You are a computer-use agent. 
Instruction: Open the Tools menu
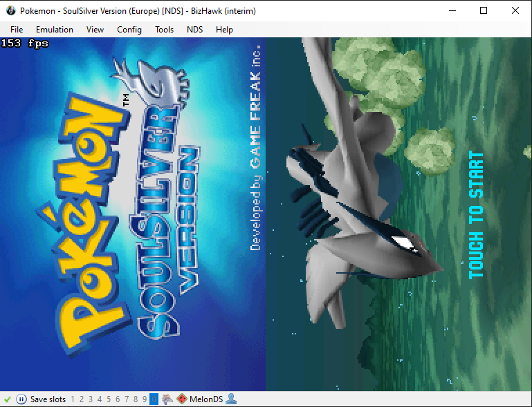164,30
